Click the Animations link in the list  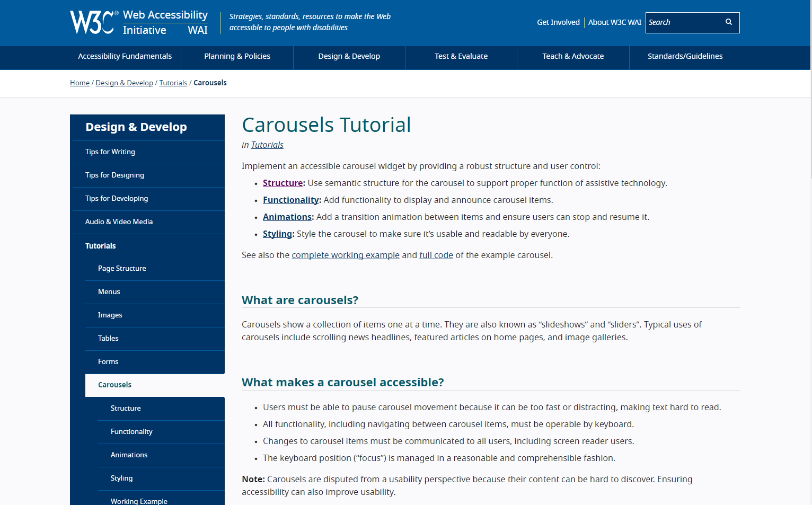point(287,217)
